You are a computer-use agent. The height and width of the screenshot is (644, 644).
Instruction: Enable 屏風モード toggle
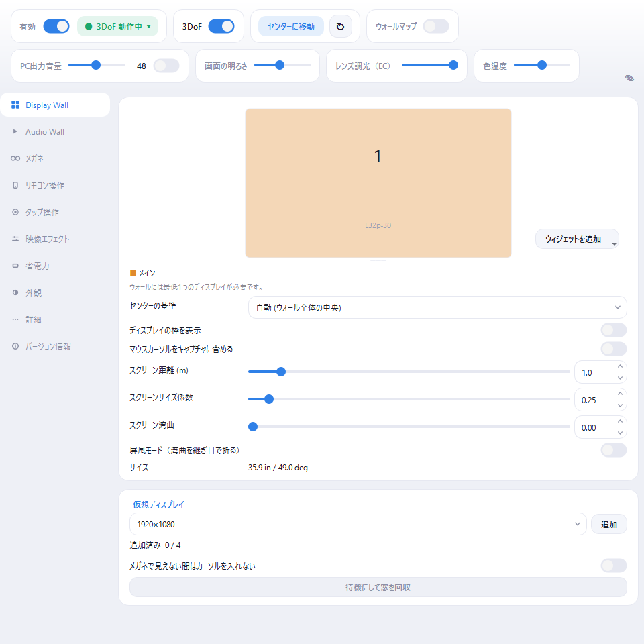(614, 450)
